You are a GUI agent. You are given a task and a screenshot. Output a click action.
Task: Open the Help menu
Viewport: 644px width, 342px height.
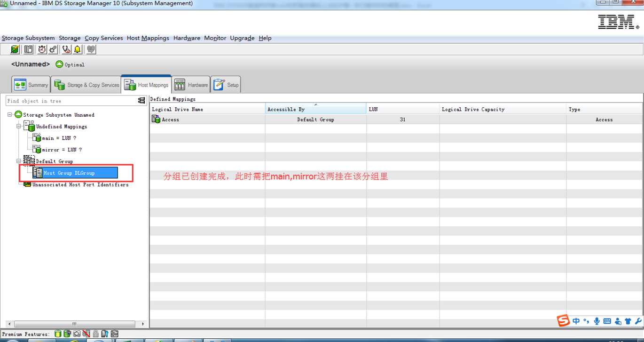click(x=265, y=38)
